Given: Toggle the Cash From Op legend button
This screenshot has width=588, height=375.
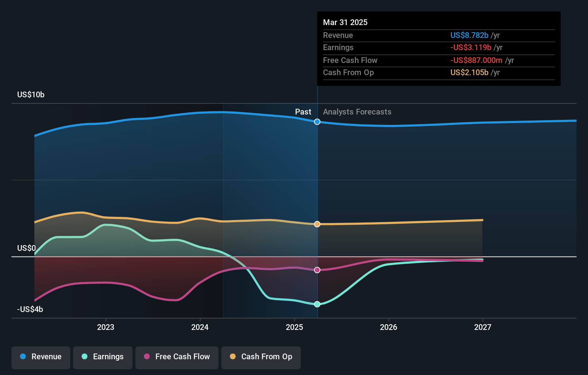Looking at the screenshot, I should click(261, 357).
